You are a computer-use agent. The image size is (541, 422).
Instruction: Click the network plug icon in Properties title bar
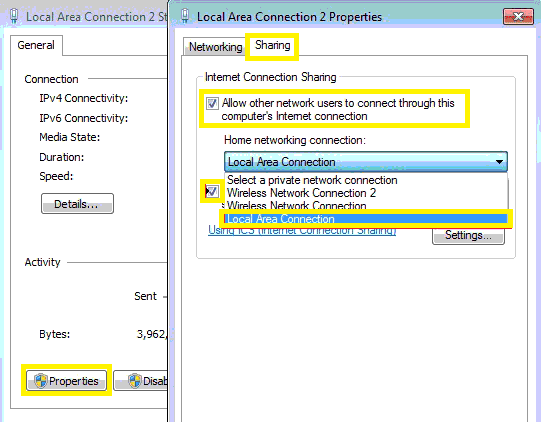pyautogui.click(x=186, y=16)
